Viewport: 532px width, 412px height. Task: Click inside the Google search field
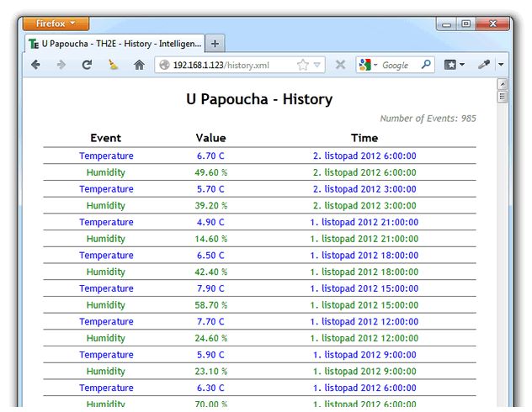[399, 65]
